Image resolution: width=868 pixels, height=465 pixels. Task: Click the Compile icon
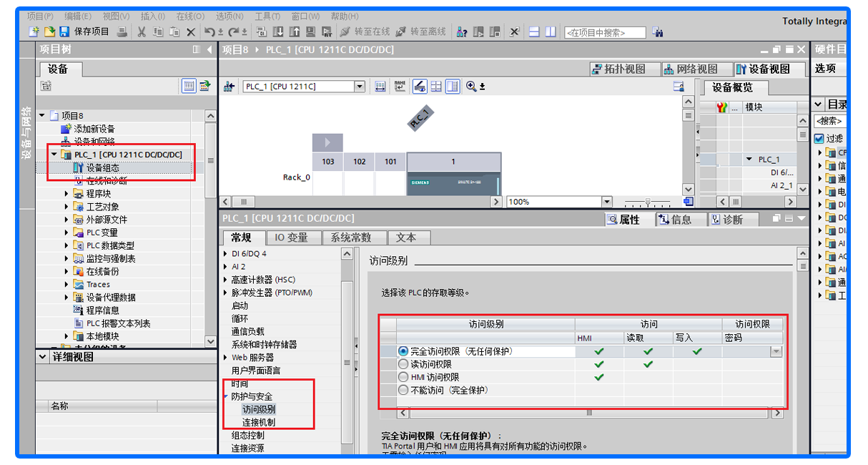[x=261, y=31]
